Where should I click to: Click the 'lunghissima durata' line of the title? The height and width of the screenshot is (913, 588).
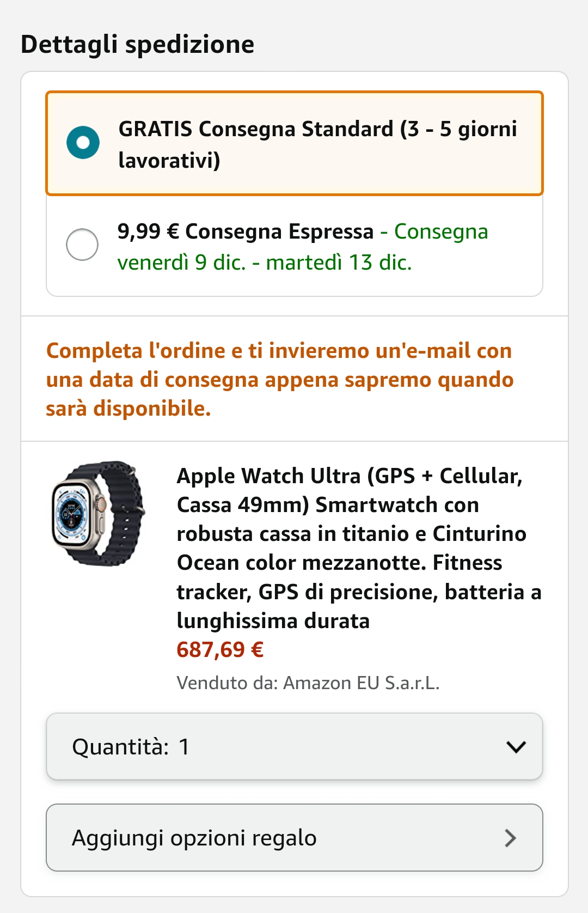pos(273,621)
